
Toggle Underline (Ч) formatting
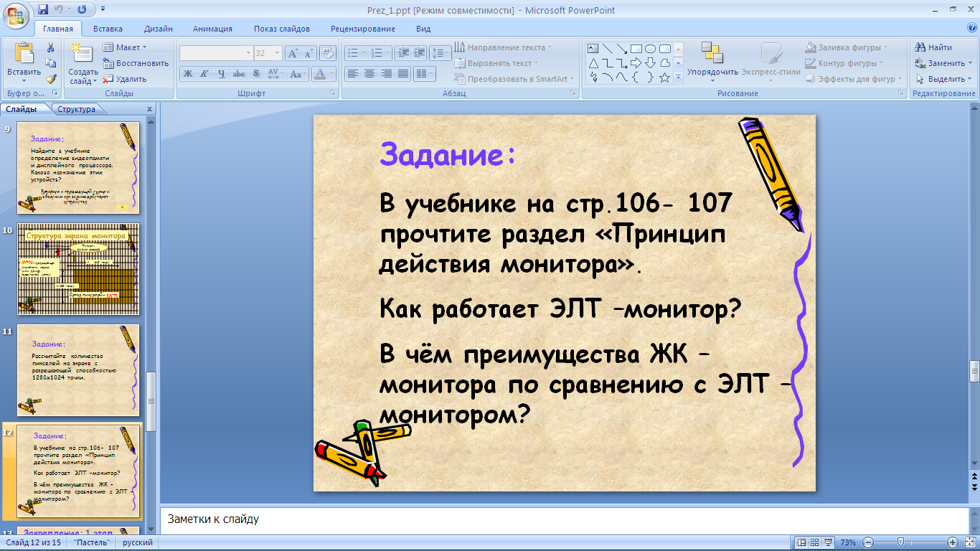[x=221, y=74]
